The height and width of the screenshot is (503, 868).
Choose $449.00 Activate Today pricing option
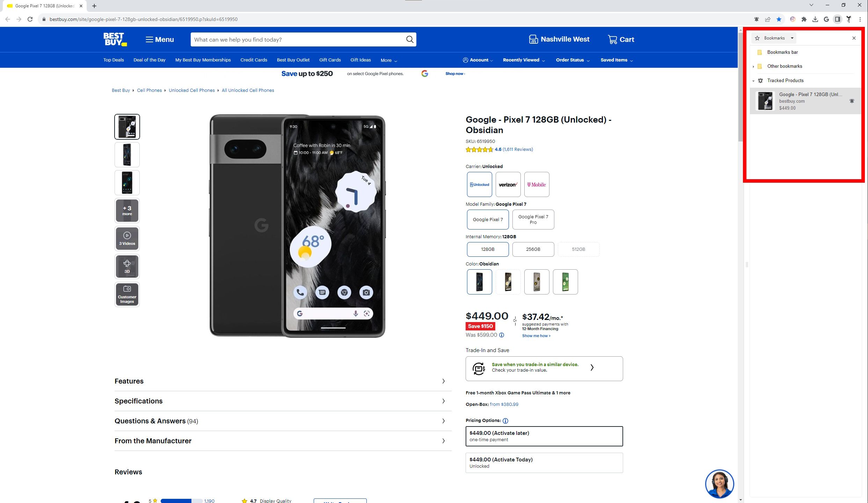pos(544,463)
